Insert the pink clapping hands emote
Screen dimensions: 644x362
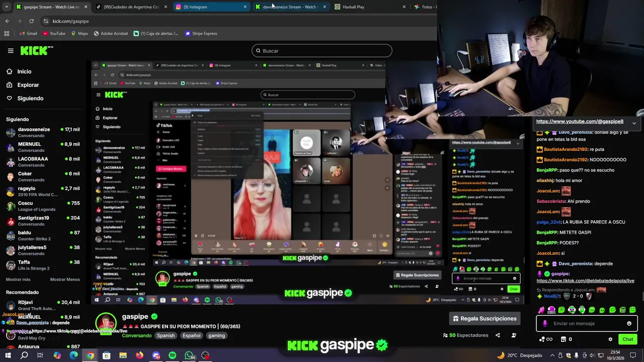[x=541, y=310]
